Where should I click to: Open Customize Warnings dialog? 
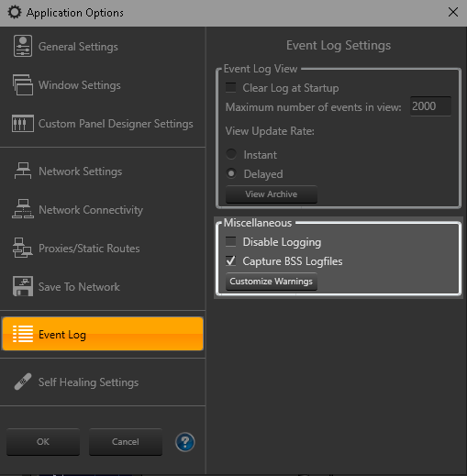tap(272, 282)
